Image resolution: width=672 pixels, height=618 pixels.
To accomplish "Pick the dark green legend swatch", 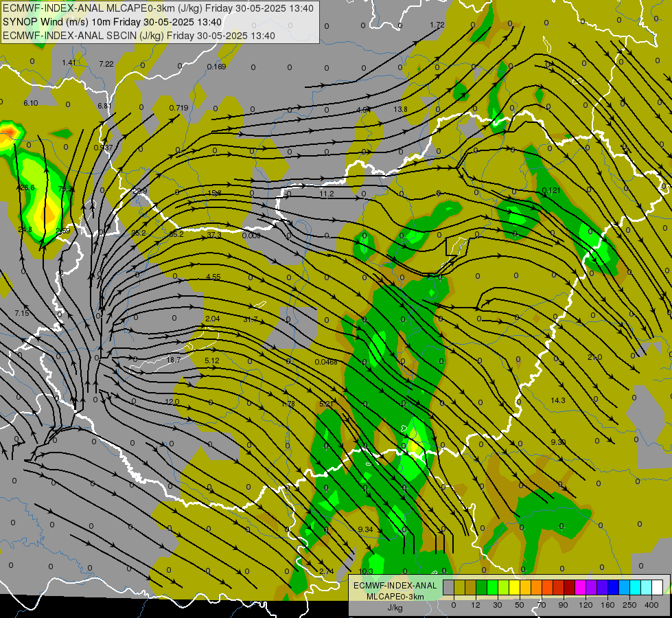I will 481,587.
